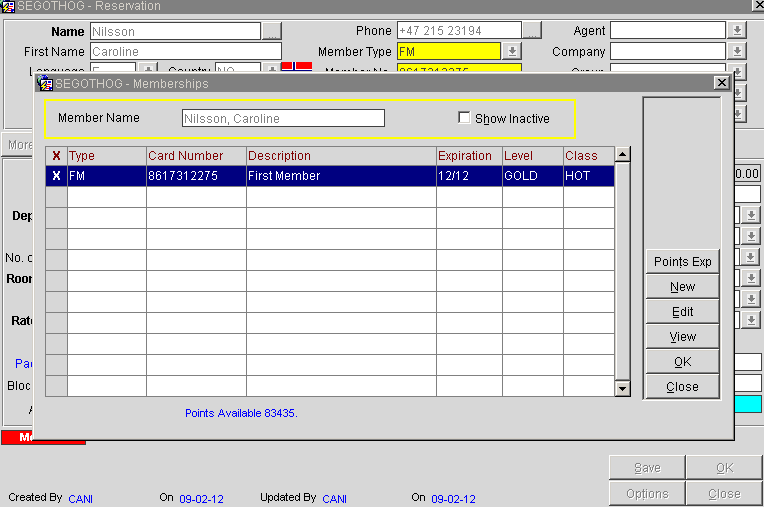This screenshot has height=507, width=764.
Task: Open Company dropdown in Reservation window
Action: coord(737,51)
